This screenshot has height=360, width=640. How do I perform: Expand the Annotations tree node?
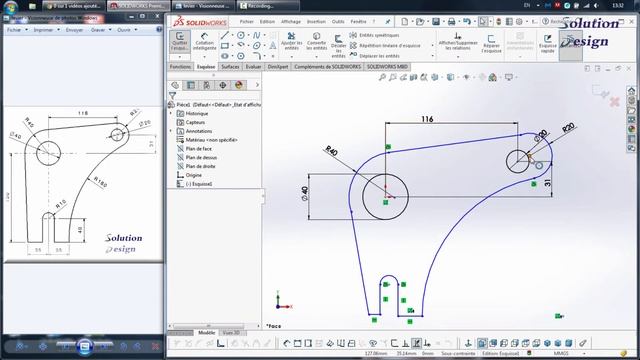point(171,131)
